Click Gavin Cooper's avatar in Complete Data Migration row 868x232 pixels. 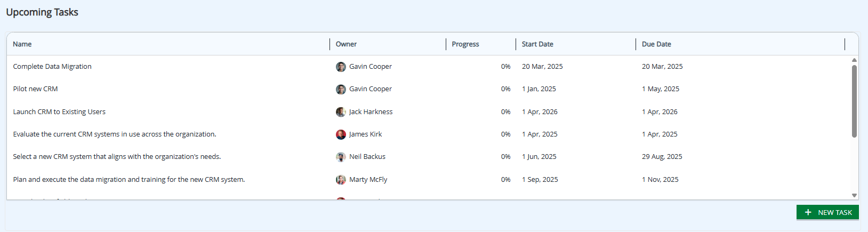coord(341,67)
